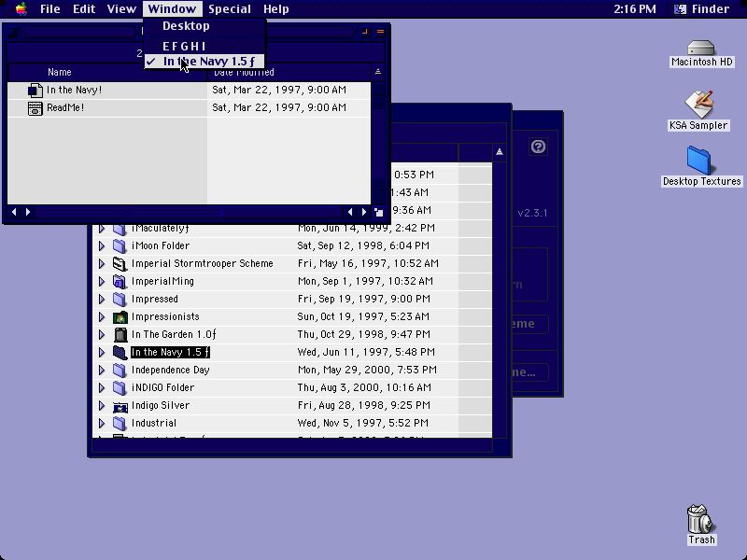The image size is (747, 560).
Task: Click left scroll arrow at bottom-left of front window
Action: point(14,212)
